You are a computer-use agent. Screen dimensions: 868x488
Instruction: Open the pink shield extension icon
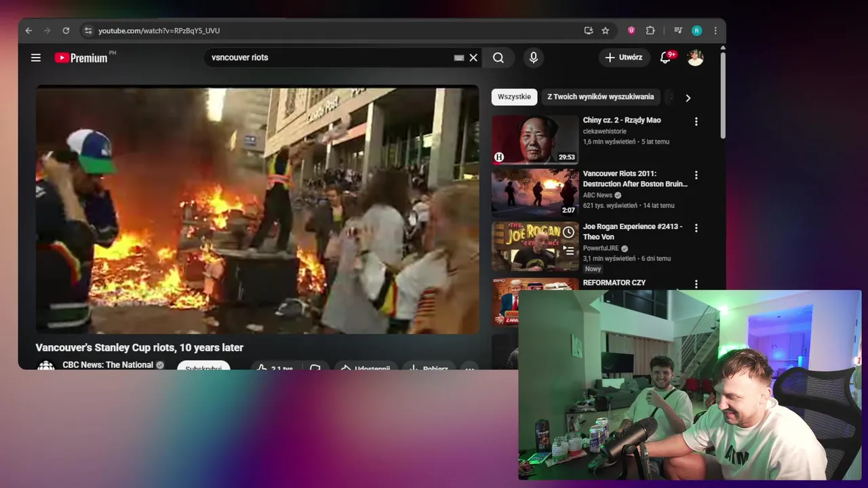coord(631,30)
